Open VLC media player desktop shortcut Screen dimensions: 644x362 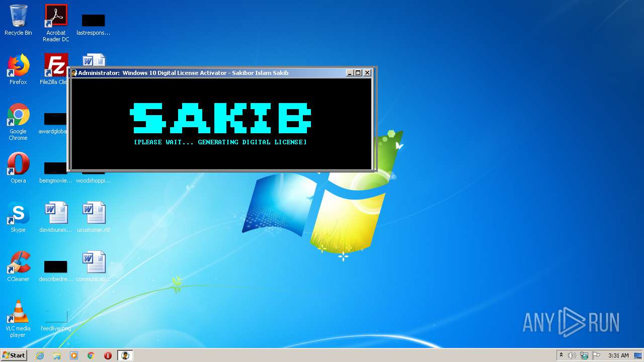coord(18,319)
